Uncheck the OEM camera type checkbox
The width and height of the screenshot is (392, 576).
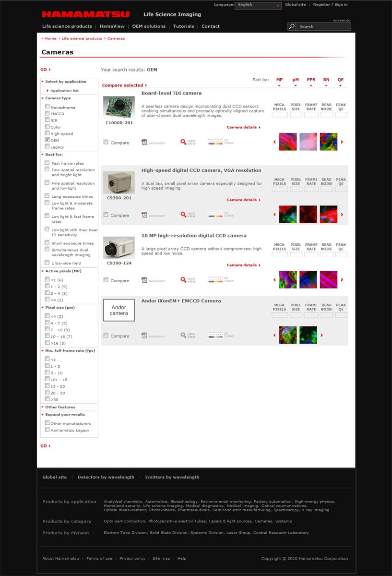coord(47,140)
